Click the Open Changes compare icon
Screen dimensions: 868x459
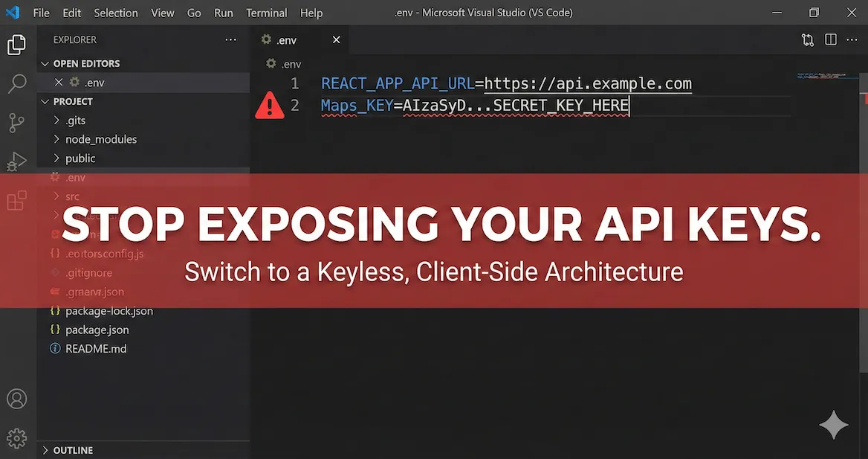[808, 39]
